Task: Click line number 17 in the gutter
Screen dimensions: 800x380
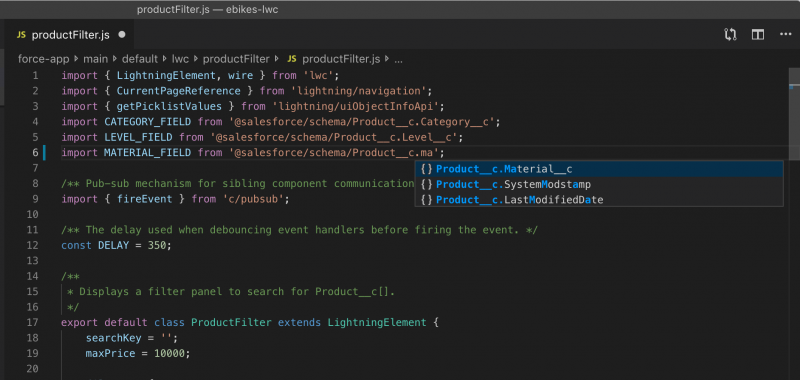Action: (x=32, y=322)
